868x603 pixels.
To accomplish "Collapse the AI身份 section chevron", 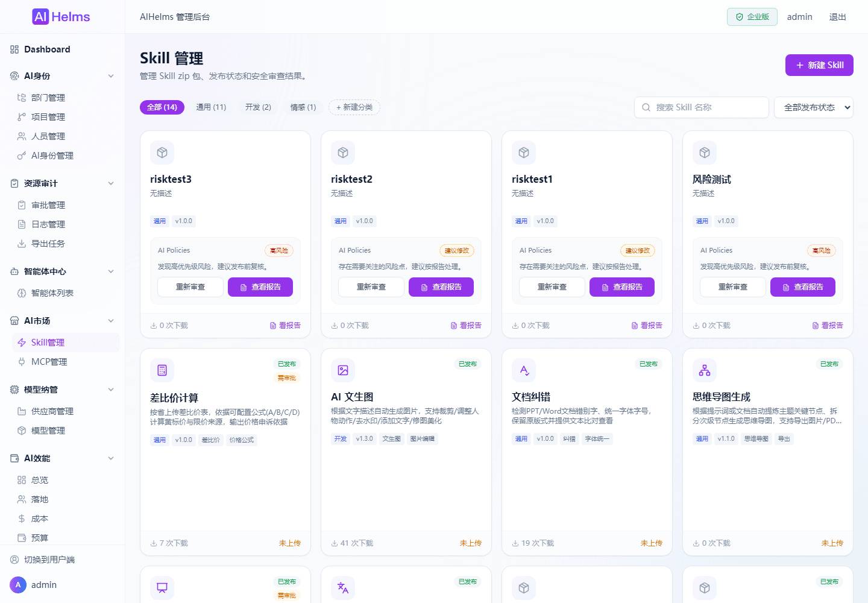I will [x=111, y=76].
